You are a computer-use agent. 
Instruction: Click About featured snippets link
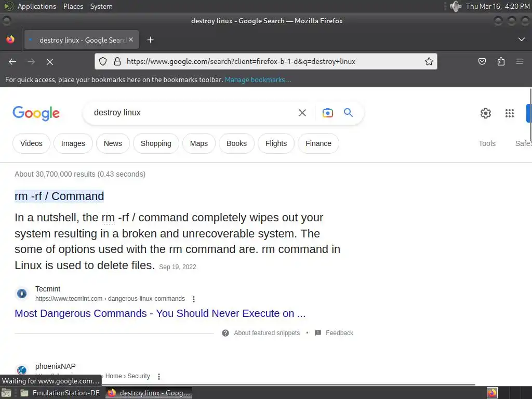[267, 333]
